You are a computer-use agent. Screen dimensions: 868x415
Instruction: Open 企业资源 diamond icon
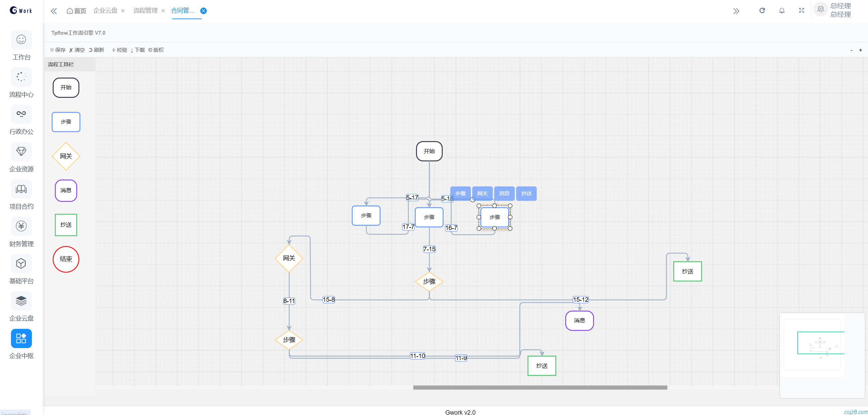(21, 151)
